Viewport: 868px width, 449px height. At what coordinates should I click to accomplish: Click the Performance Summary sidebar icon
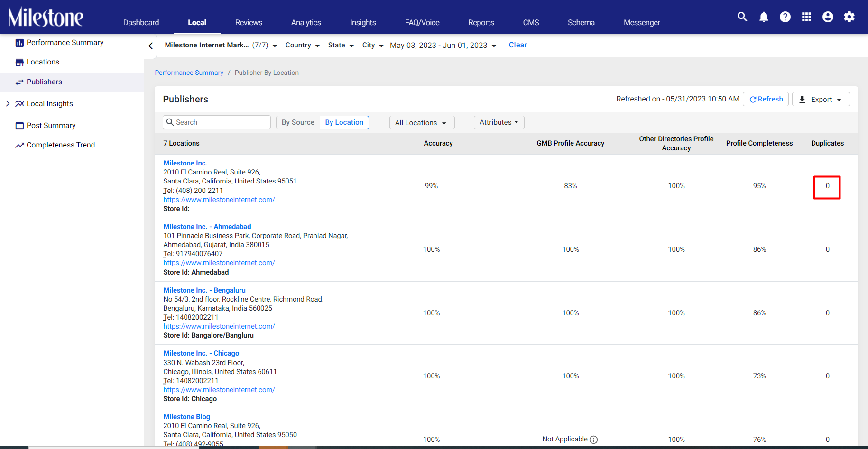pos(19,43)
